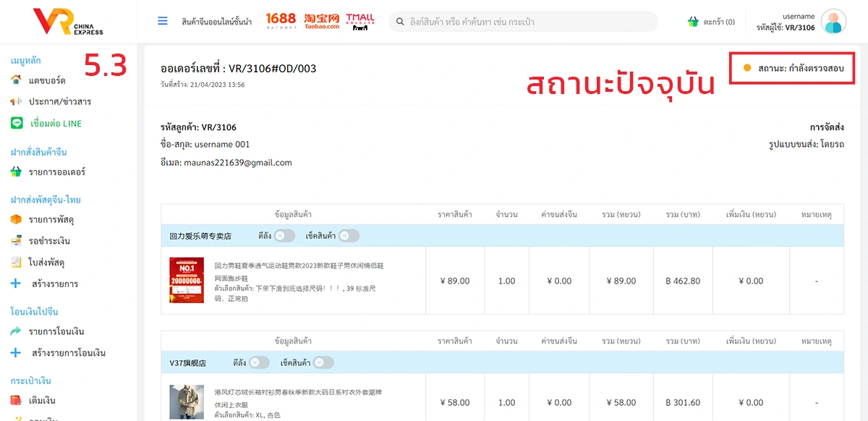Click สร้างรายการโอนเงิน link

click(x=68, y=353)
